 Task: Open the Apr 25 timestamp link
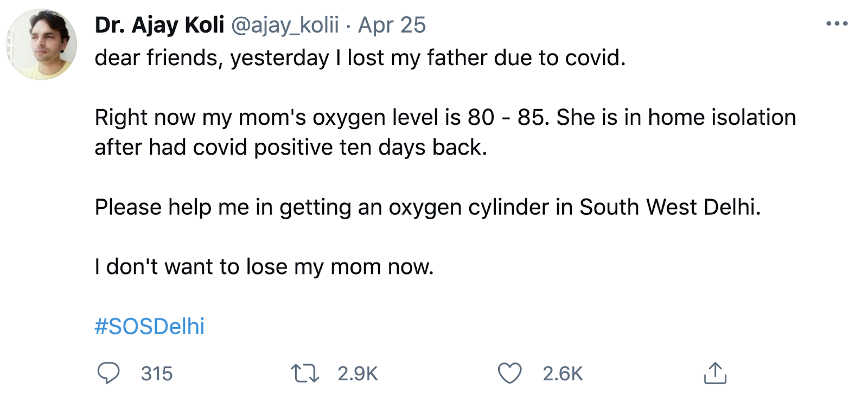pyautogui.click(x=392, y=25)
